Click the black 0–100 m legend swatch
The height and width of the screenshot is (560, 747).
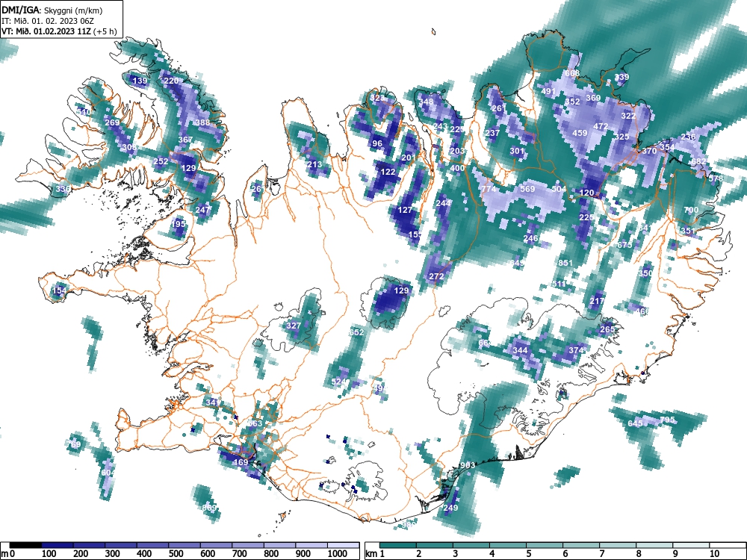pyautogui.click(x=25, y=545)
